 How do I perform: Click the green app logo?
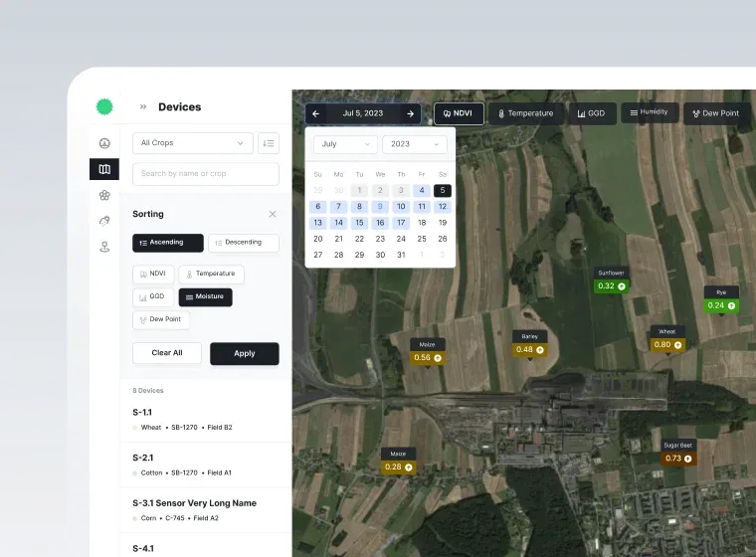(104, 106)
